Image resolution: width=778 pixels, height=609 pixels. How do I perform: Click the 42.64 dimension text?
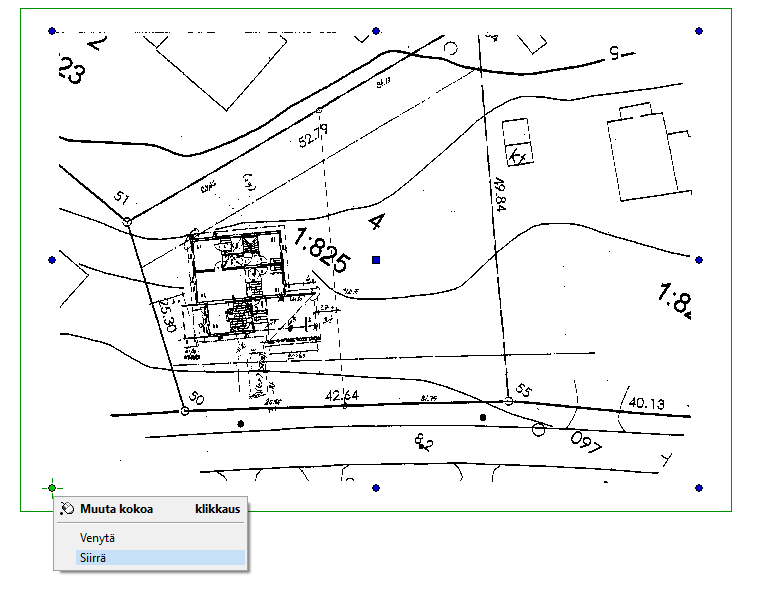coord(341,396)
